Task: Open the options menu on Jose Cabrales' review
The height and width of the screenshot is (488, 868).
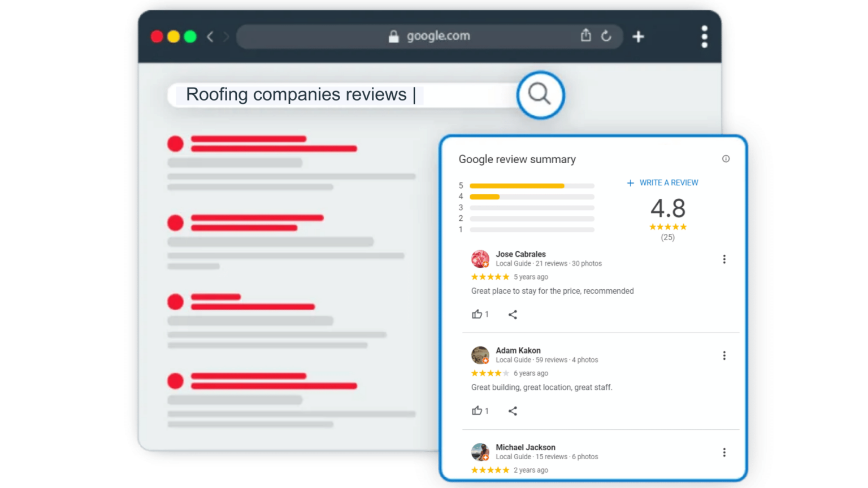Action: click(x=724, y=259)
